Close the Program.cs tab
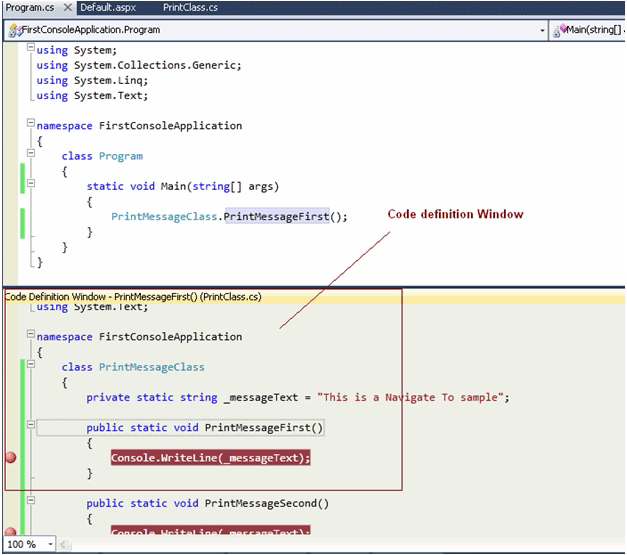627x555 pixels. click(x=68, y=8)
